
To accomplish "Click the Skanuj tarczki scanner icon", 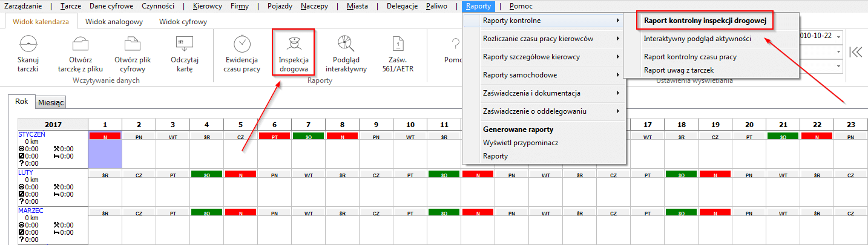I will 28,44.
